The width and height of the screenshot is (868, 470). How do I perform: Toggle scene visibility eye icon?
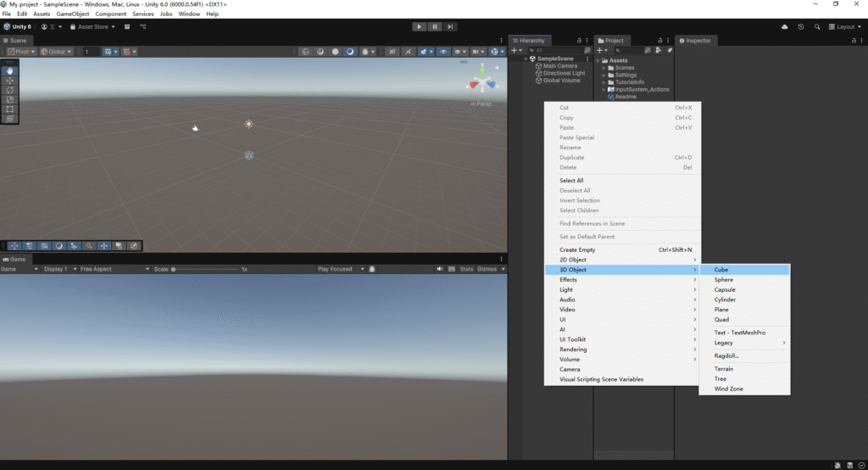point(442,52)
